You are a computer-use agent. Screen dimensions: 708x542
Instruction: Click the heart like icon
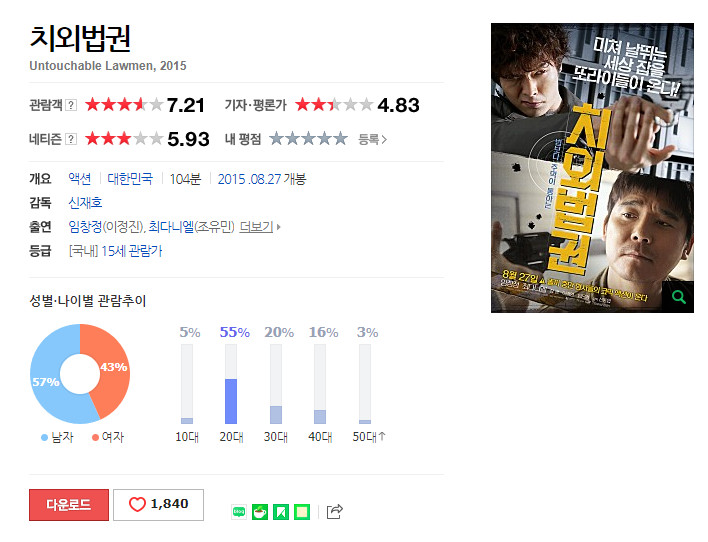coord(137,504)
